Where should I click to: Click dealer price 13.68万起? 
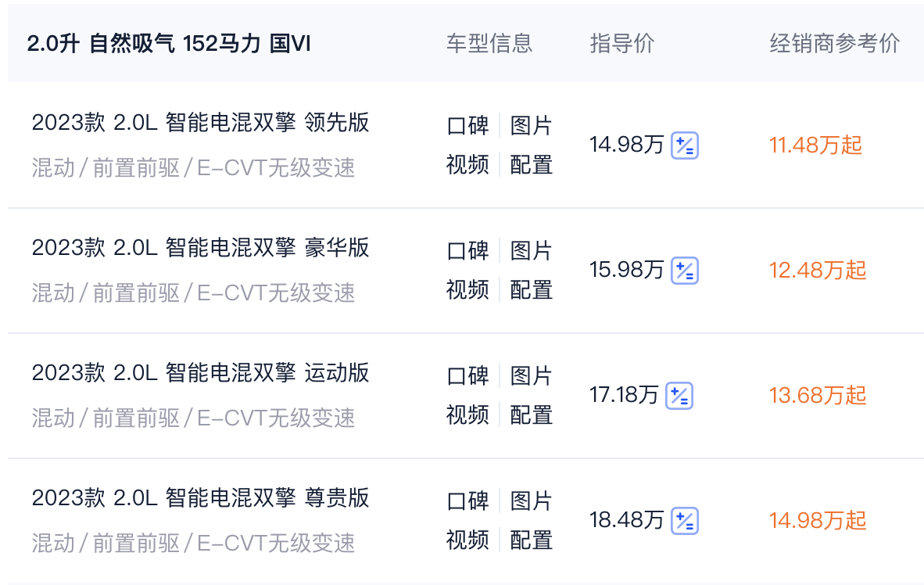(818, 396)
